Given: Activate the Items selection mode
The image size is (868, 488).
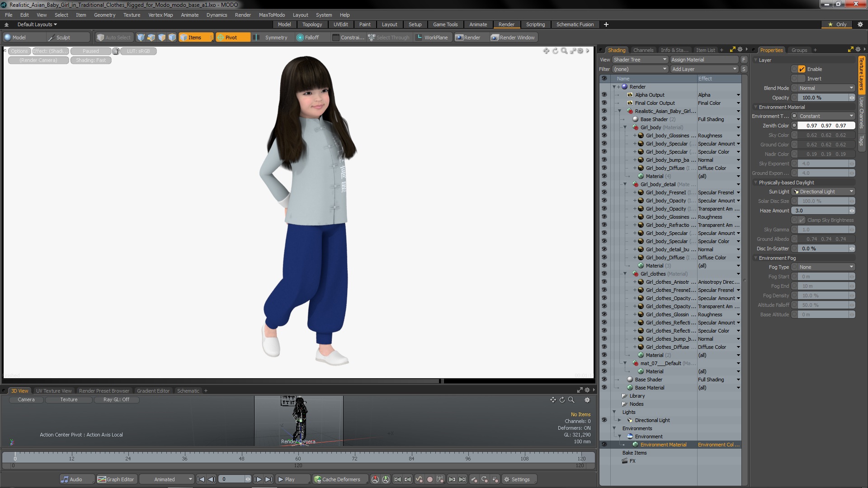Looking at the screenshot, I should tap(196, 38).
